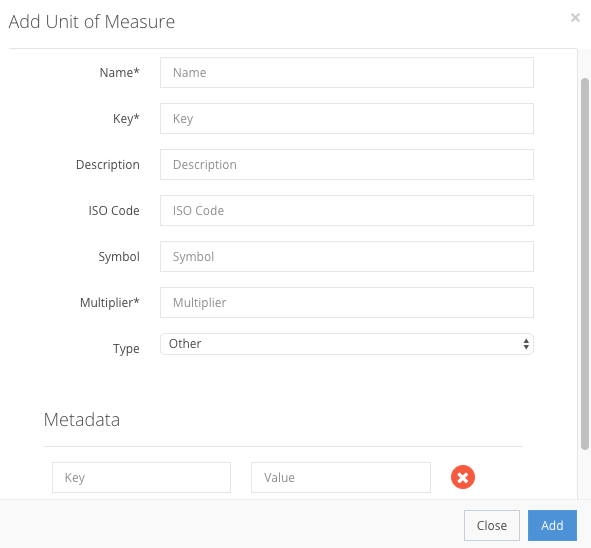Click the Metadata Key input
This screenshot has width=591, height=548.
click(x=141, y=477)
